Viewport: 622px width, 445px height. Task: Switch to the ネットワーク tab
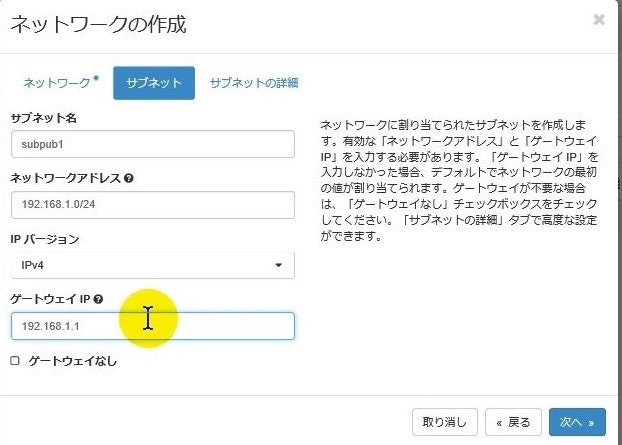(61, 83)
